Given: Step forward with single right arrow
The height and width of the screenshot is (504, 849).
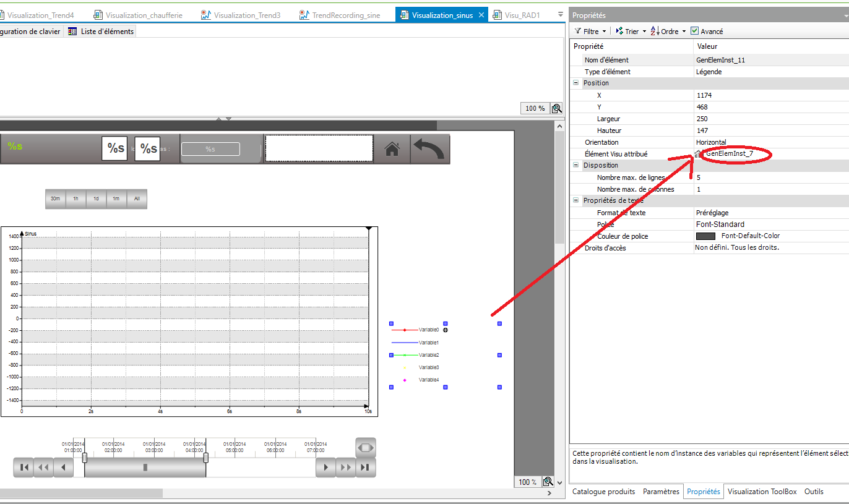Looking at the screenshot, I should click(325, 468).
